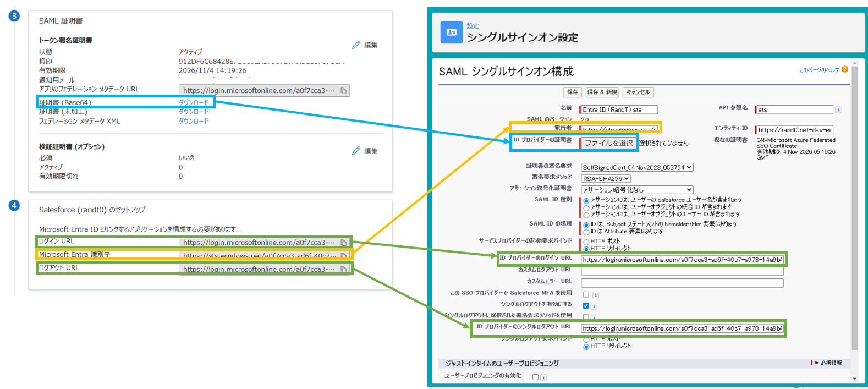Viewport: 868px width, 389px height.
Task: Open info icon for ユーザープロビジョニングの有効化
Action: 543,377
